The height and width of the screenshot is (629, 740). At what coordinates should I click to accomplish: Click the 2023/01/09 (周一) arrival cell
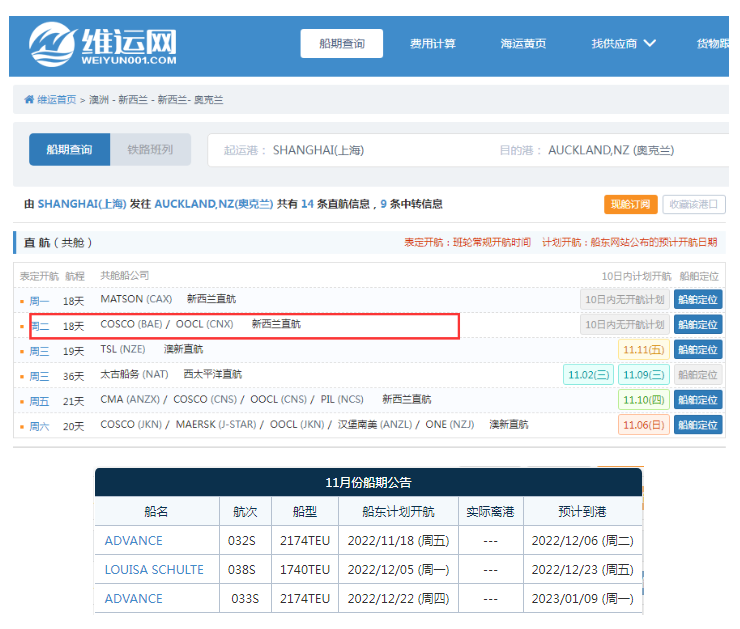(x=582, y=598)
